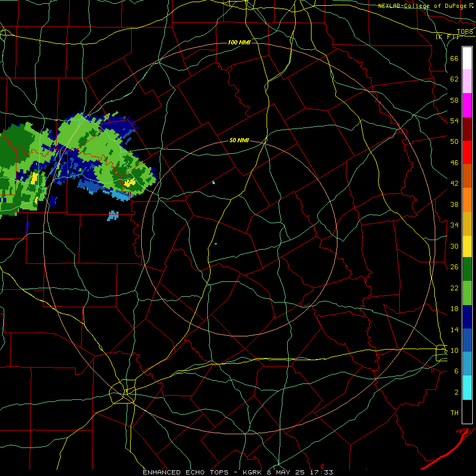Click the legend value '38'
Screen dimensions: 476x476
[454, 205]
